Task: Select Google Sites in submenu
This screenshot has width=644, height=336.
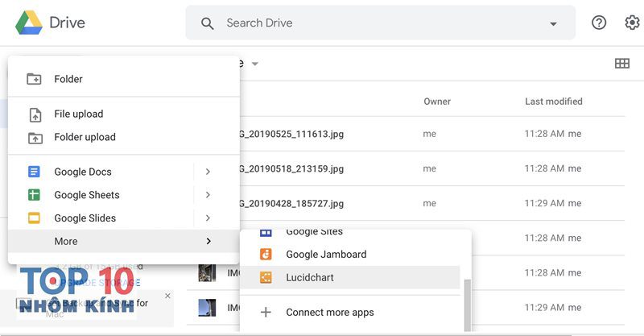Action: 350,234
